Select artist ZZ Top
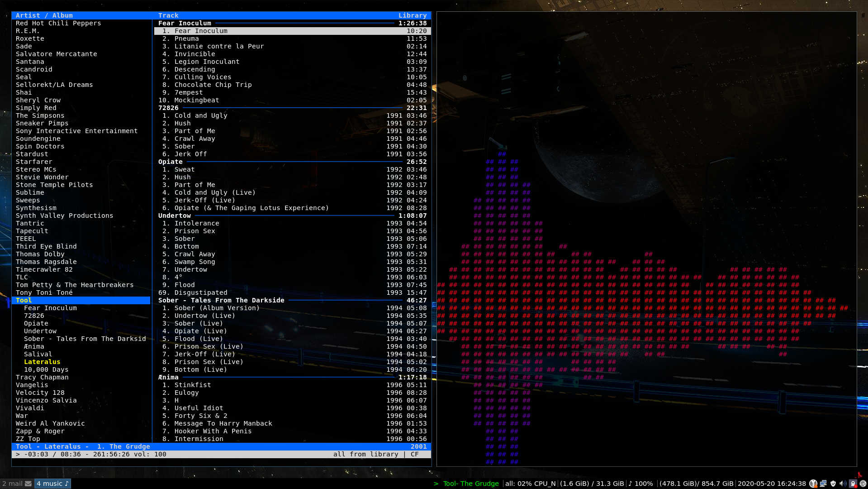Screen dimensions: 868x489 28,439
